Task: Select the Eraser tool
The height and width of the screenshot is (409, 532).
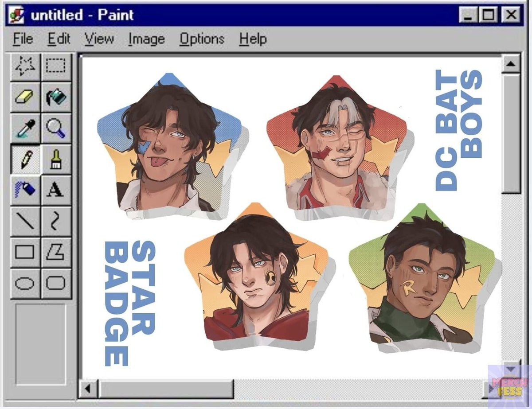Action: coord(25,97)
